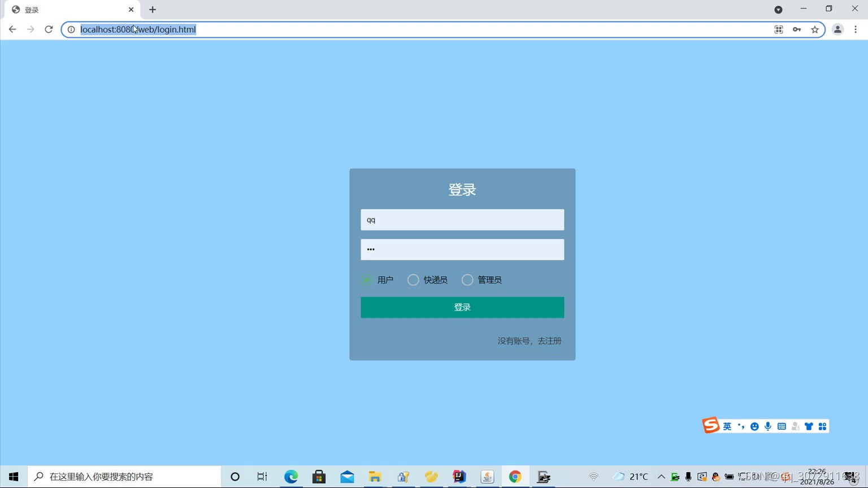Open the microphone tray icon
The image size is (868, 488).
688,477
